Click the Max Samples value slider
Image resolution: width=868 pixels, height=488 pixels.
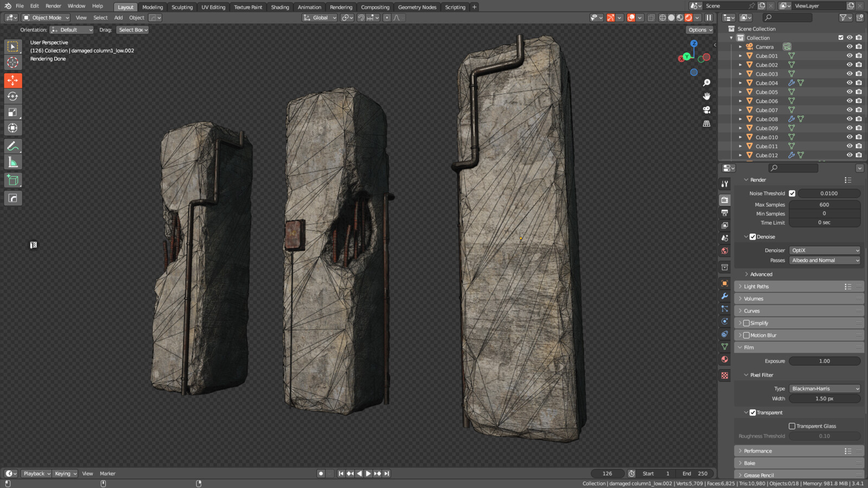[825, 204]
